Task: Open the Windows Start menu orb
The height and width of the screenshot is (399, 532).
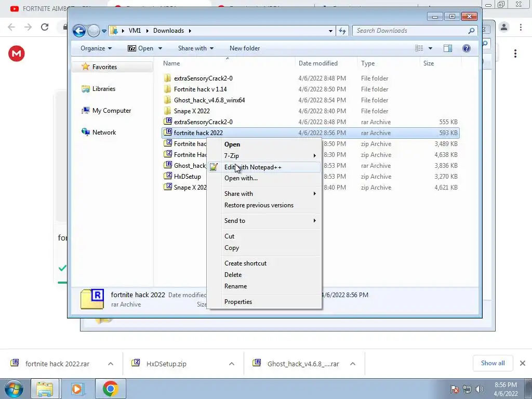Action: 14,389
